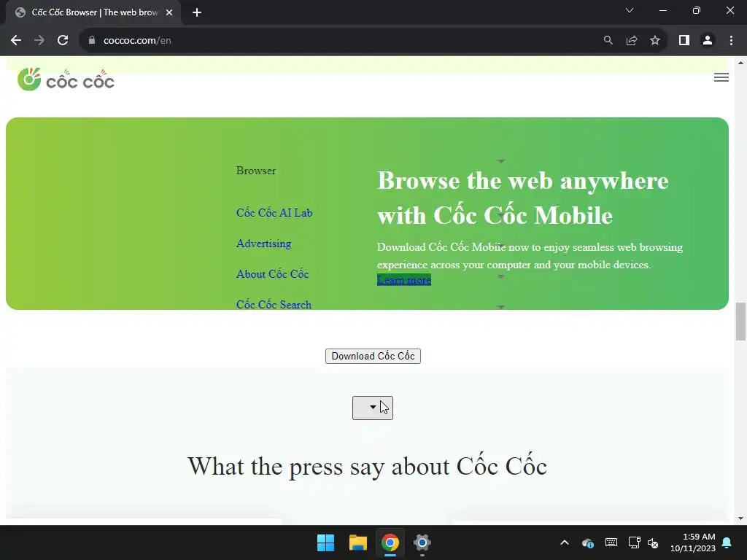Expand the arrow above the Browse headline
The width and height of the screenshot is (747, 560).
[x=500, y=161]
